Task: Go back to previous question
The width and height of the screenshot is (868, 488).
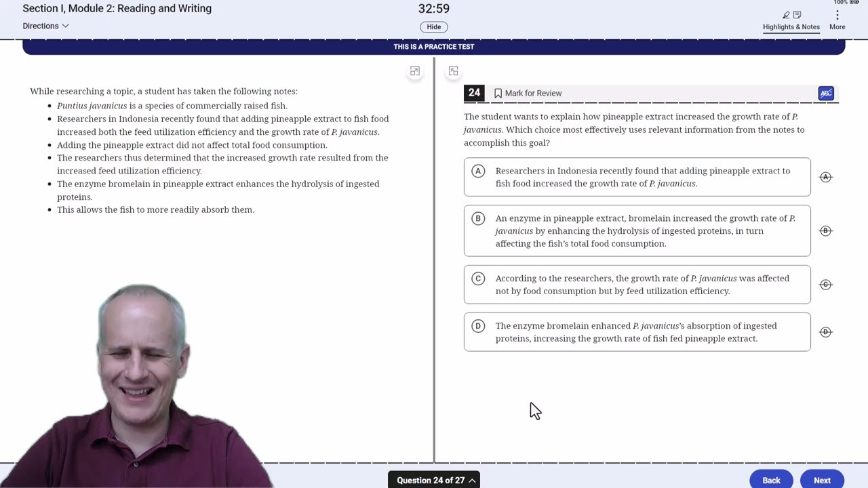Action: pos(771,480)
